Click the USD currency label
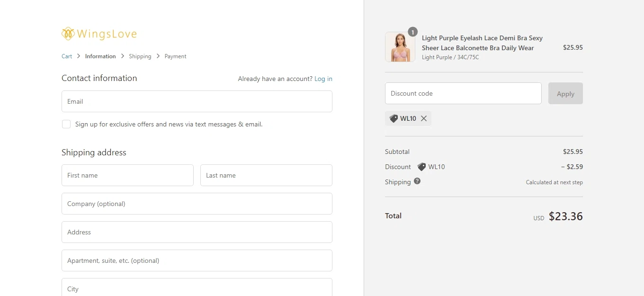 point(539,218)
